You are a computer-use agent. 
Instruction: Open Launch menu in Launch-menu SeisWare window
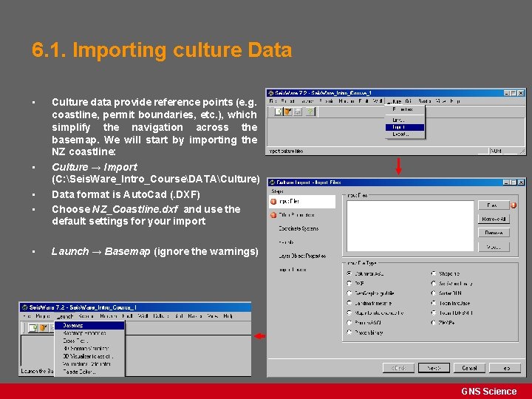64,316
